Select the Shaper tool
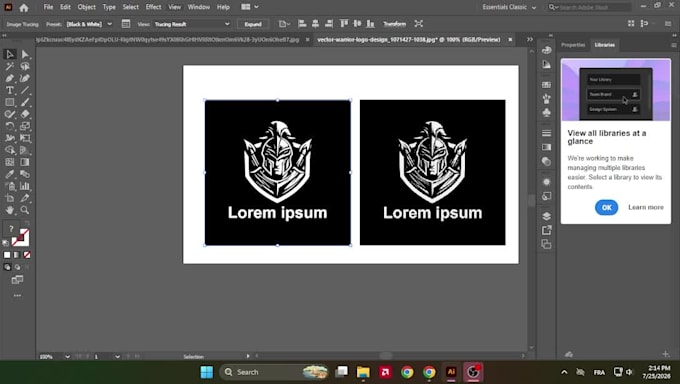The height and width of the screenshot is (384, 680). click(x=10, y=114)
